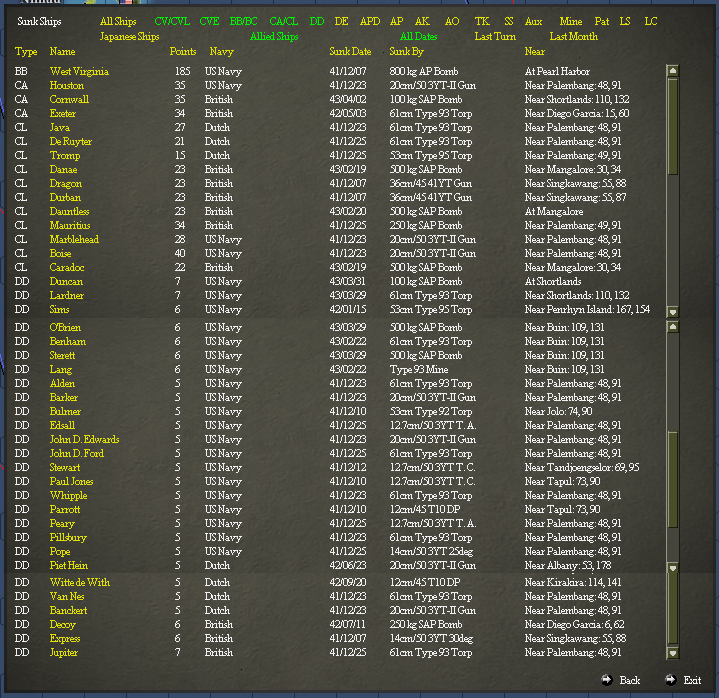Toggle the Aux ship type filter
719x698 pixels.
click(534, 22)
